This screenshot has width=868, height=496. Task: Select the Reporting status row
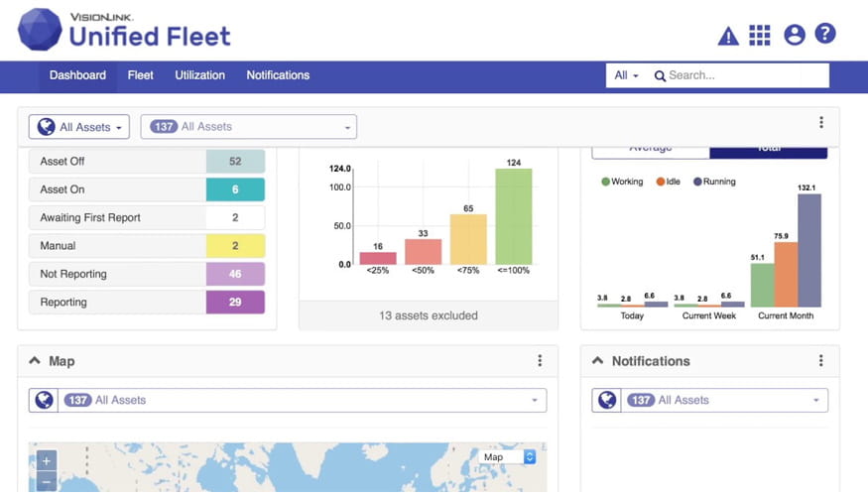pyautogui.click(x=147, y=303)
